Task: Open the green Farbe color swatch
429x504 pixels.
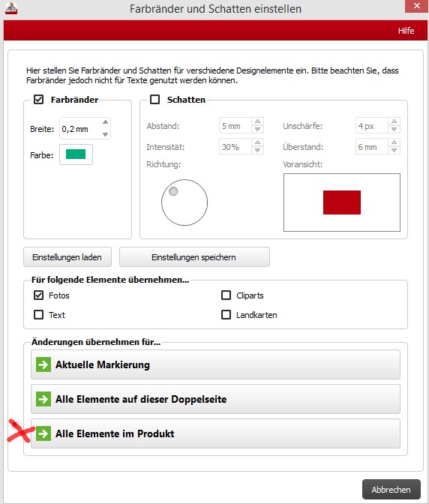Action: pos(76,154)
